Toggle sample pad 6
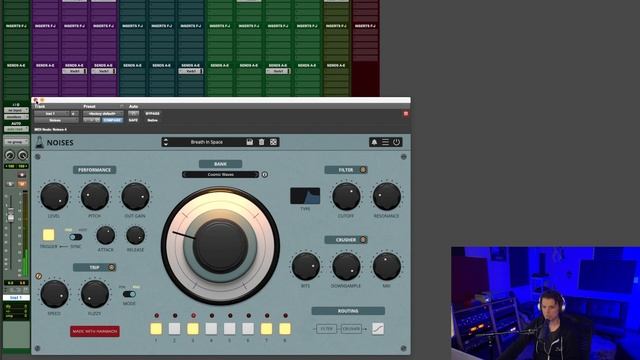The image size is (640, 360). click(x=248, y=329)
